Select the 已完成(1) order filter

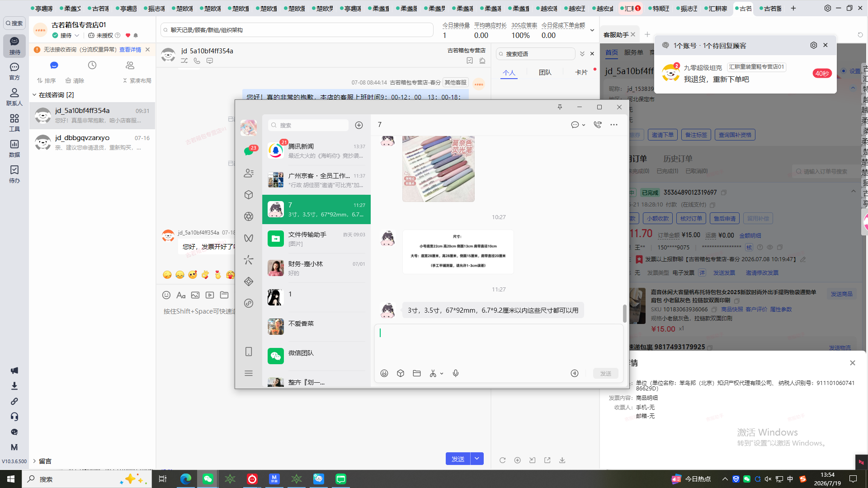pyautogui.click(x=667, y=171)
